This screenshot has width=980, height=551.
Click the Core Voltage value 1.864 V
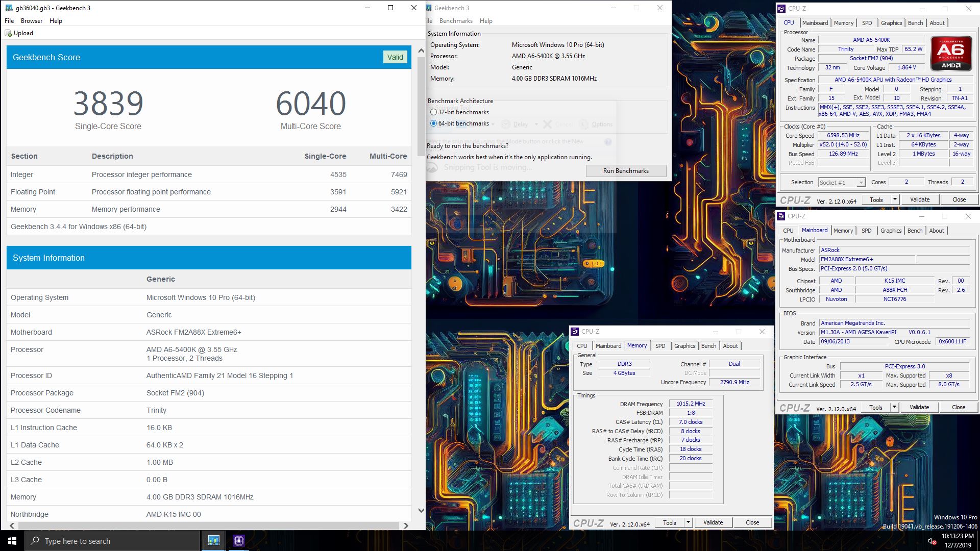(906, 68)
